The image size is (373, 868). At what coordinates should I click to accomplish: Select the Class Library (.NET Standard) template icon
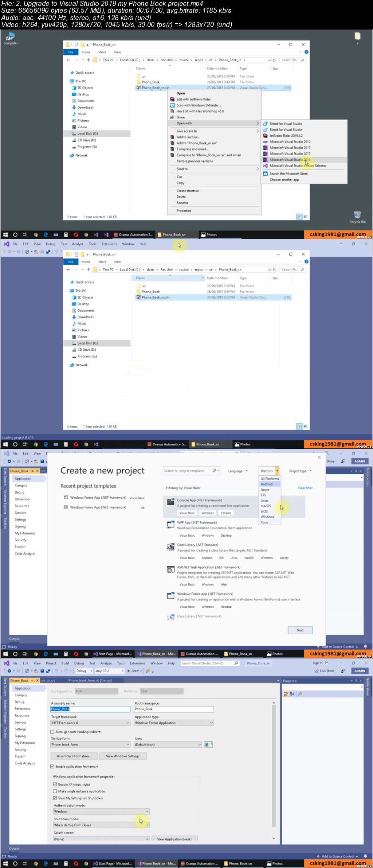[x=170, y=546]
